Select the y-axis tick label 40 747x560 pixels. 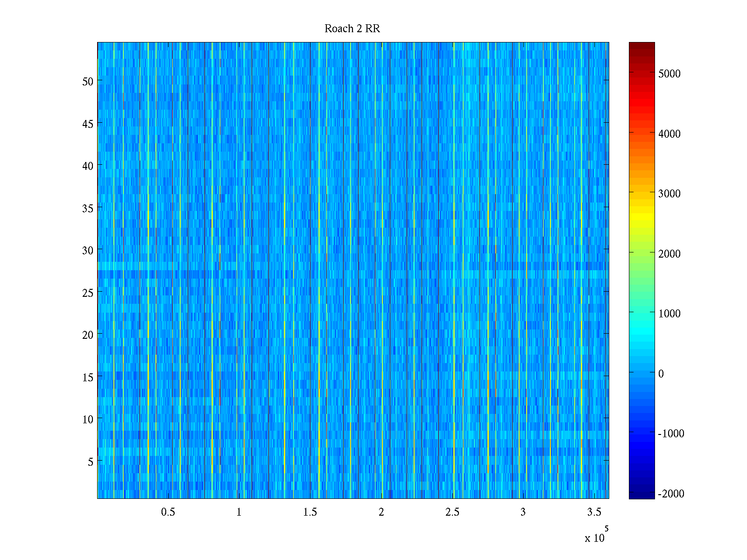click(x=88, y=166)
